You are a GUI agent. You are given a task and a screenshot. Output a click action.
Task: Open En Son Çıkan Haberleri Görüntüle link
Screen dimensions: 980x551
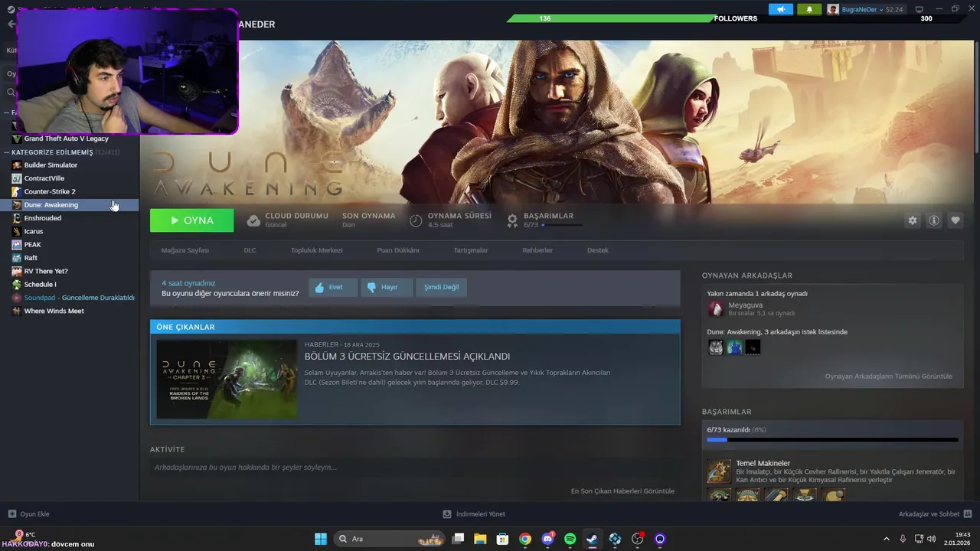(x=622, y=491)
